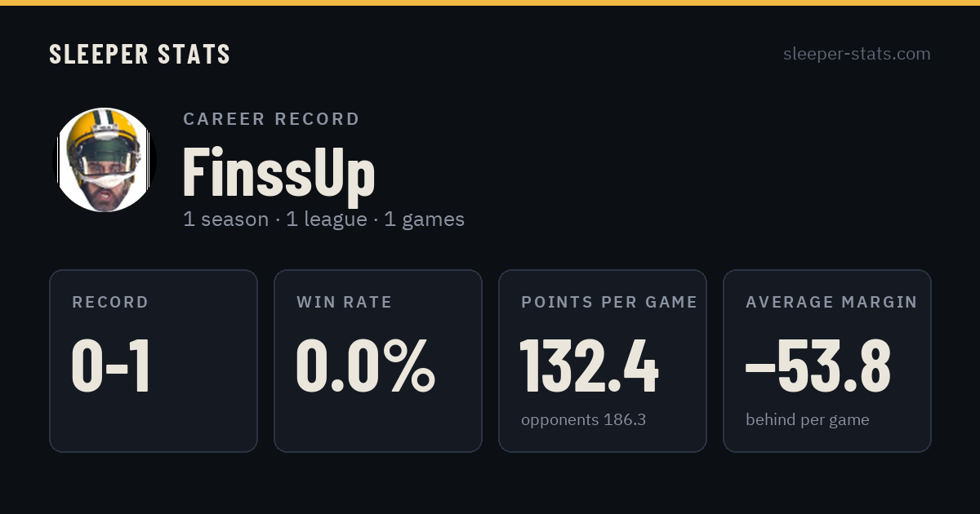Click the WIN RATE label text

(344, 302)
